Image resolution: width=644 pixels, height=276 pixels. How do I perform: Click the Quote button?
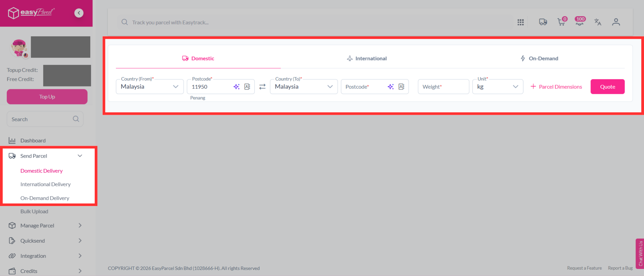click(608, 87)
